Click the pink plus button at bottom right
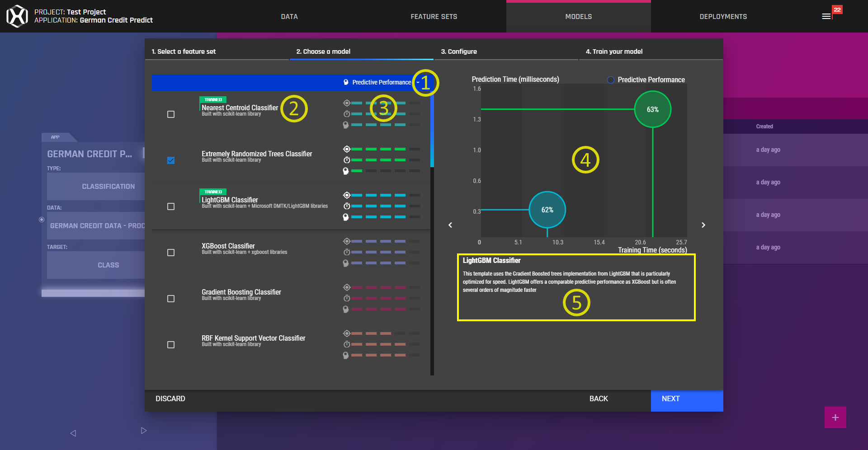This screenshot has height=450, width=868. 835,417
